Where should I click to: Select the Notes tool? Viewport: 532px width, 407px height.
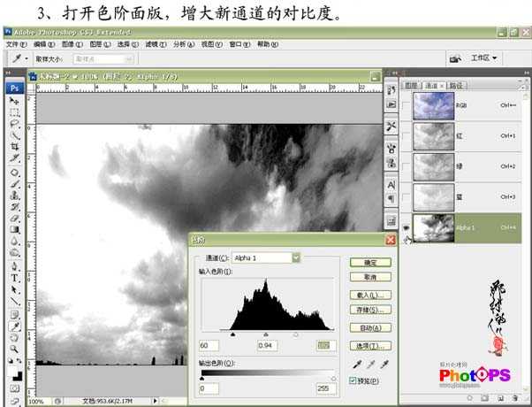[14, 315]
